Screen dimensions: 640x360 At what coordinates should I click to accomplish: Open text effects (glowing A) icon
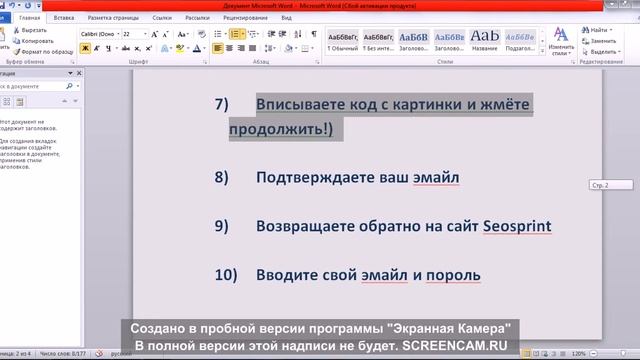(164, 49)
